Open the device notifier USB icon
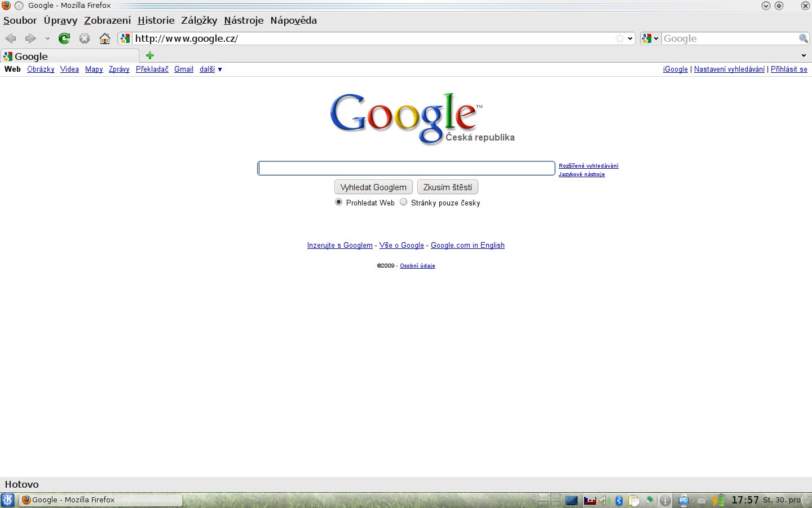 click(684, 500)
